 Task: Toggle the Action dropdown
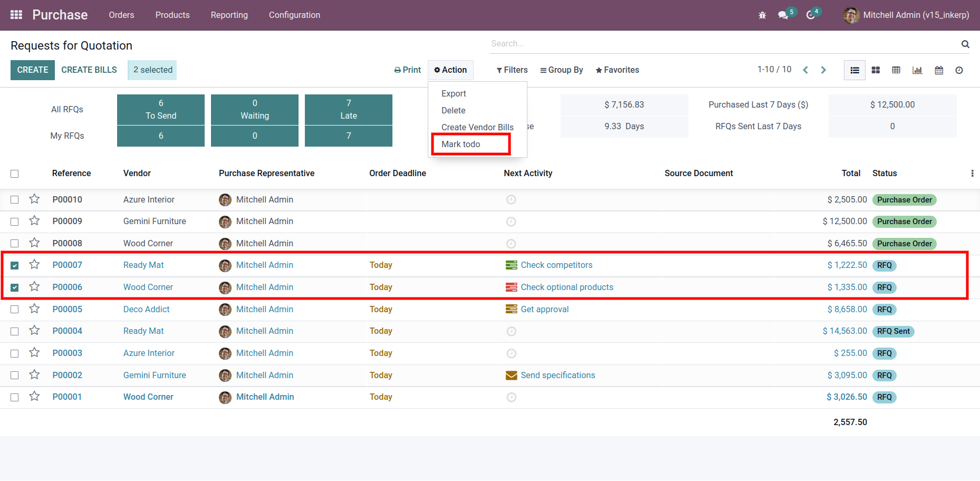(x=450, y=70)
